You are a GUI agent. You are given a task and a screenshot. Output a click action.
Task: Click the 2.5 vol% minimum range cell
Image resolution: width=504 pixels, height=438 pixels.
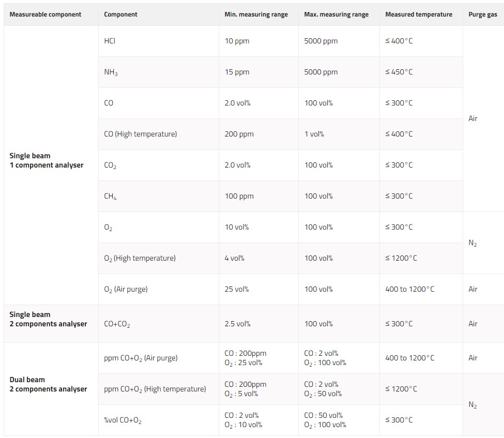(237, 324)
